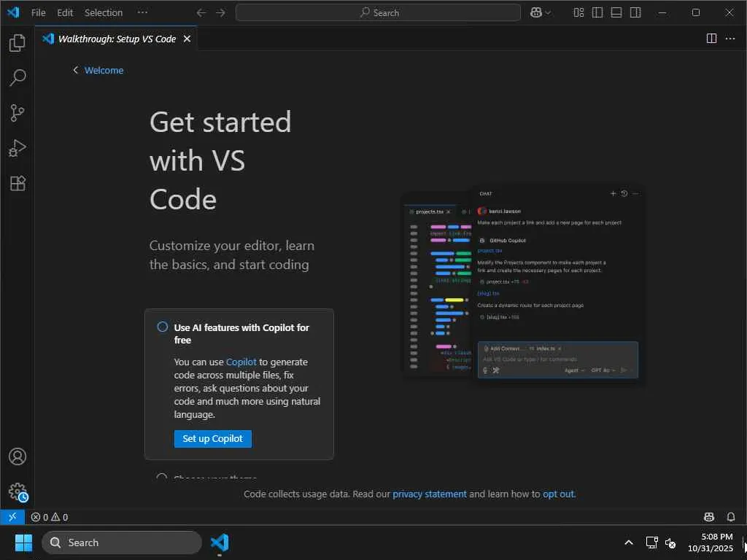Open the opt out link

(x=559, y=494)
